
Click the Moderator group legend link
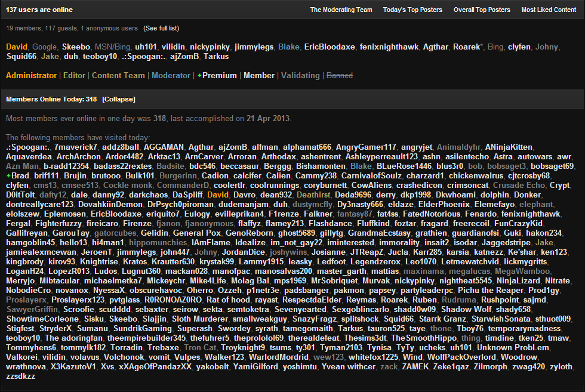tap(171, 76)
